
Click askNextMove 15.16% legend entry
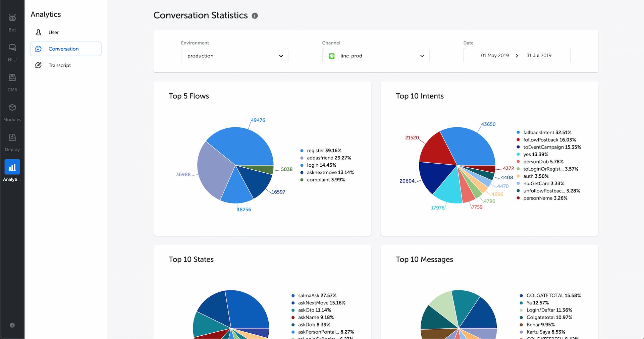318,303
